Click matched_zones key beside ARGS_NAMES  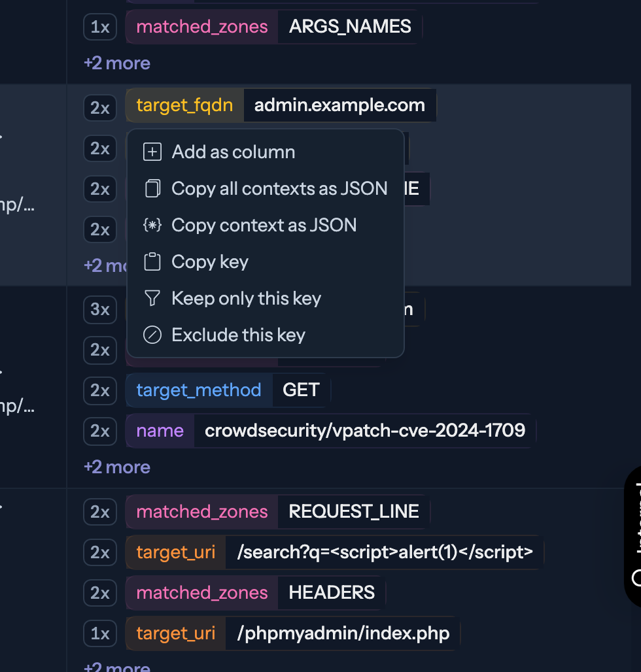[202, 27]
